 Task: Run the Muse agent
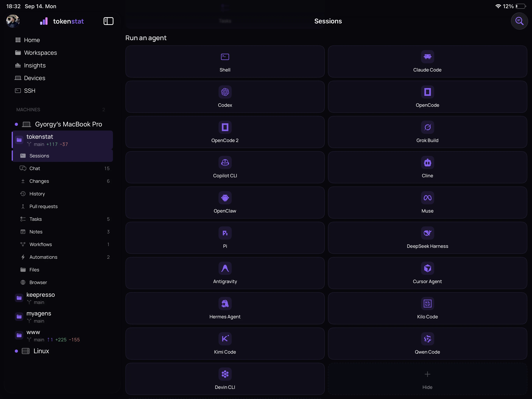coord(427,203)
